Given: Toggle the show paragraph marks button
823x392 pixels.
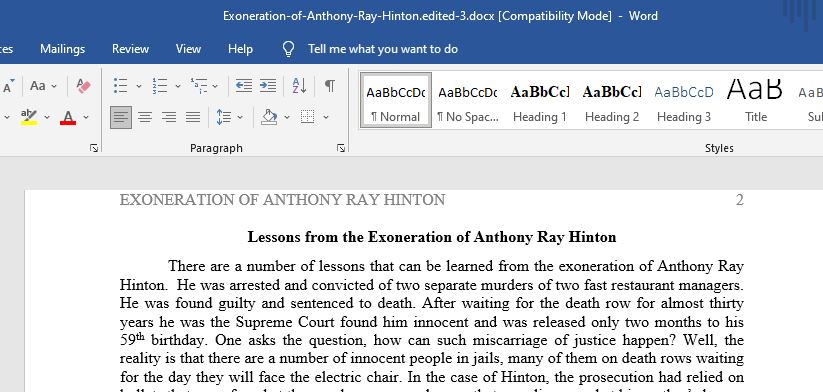Looking at the screenshot, I should click(330, 86).
